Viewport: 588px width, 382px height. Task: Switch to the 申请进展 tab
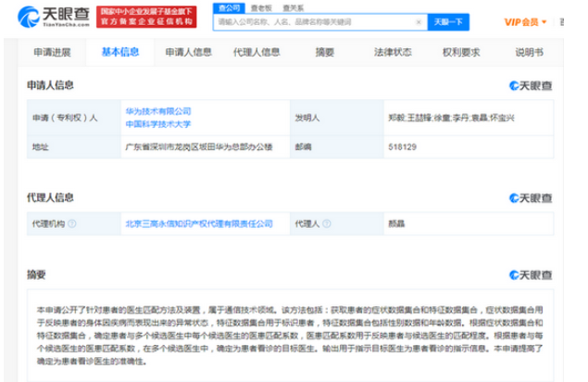pos(53,52)
